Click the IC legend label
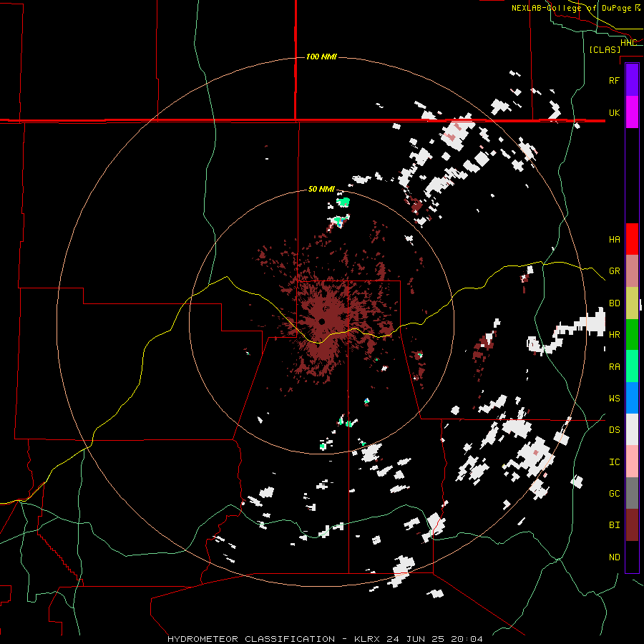644x644 pixels. [615, 462]
